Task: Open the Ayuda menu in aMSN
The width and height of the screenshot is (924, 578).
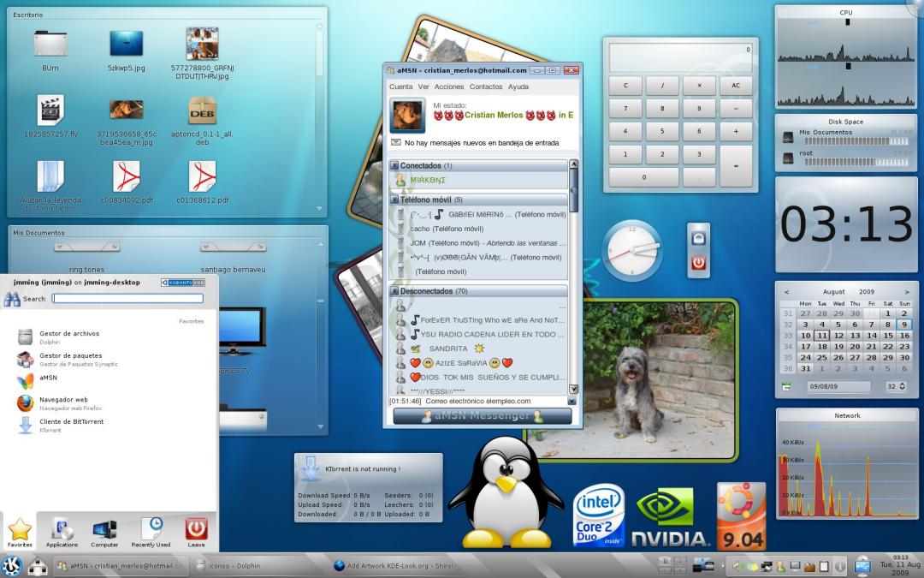Action: [x=518, y=86]
